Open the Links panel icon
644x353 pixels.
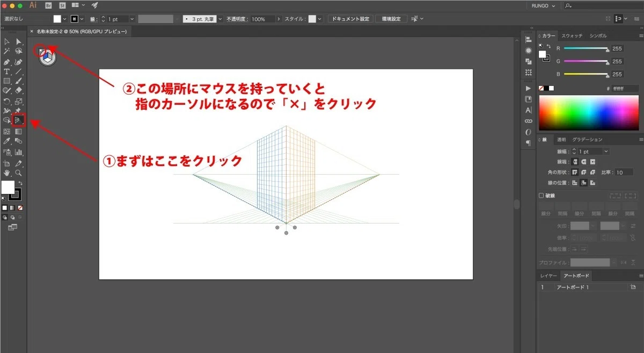tap(528, 121)
